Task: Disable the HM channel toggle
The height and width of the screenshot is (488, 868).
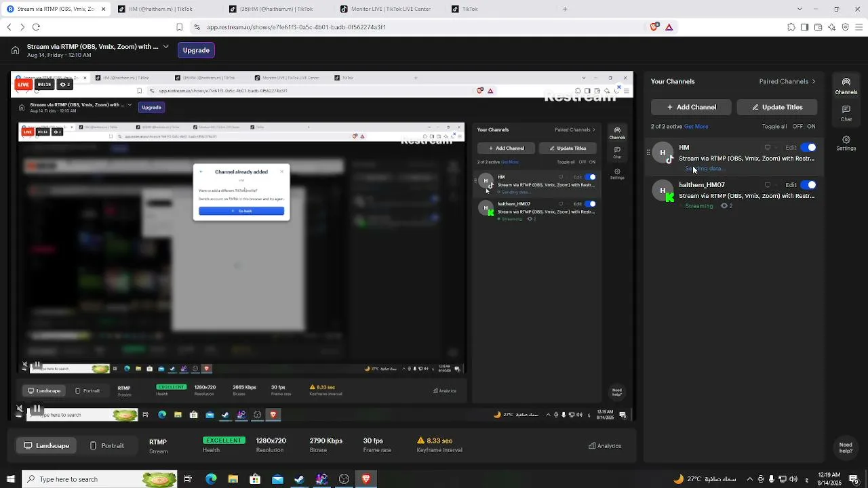Action: click(808, 147)
